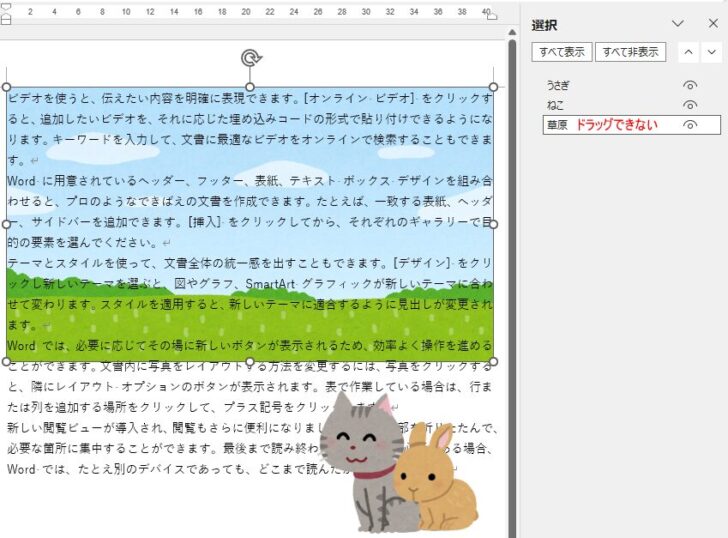Select 草原 in the selection list
Screen dimensions: 728x538
pyautogui.click(x=631, y=125)
